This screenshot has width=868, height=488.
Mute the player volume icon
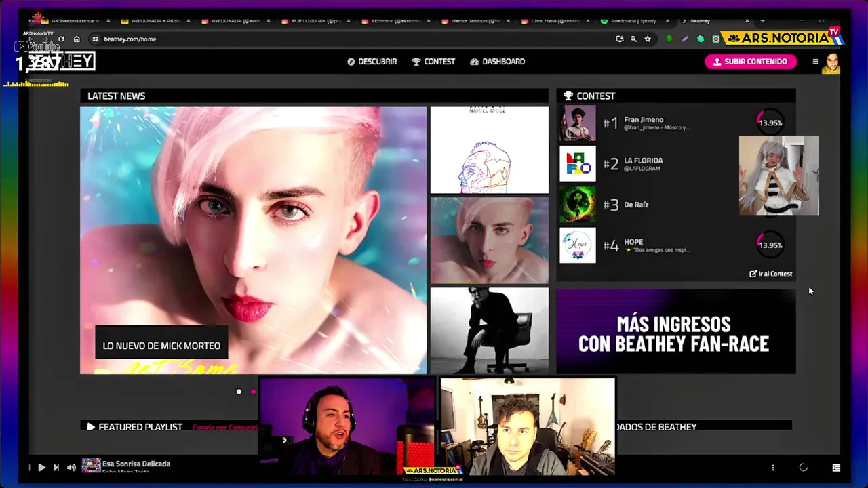[71, 467]
